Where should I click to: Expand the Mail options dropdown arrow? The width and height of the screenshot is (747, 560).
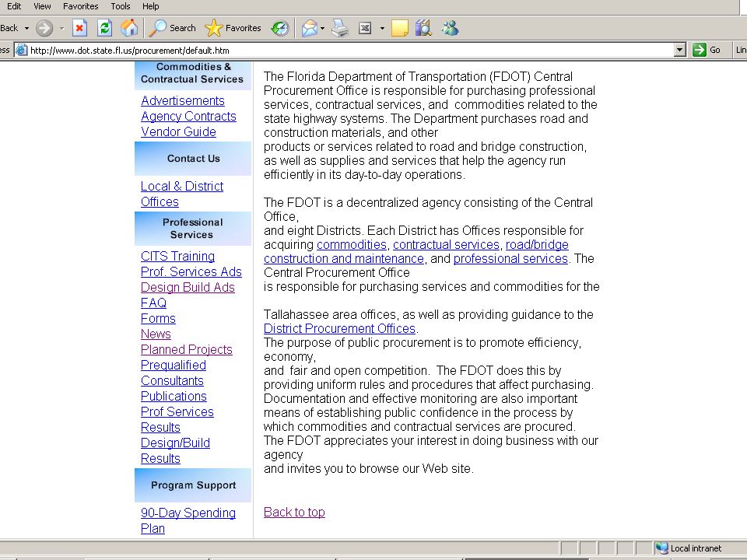tap(322, 28)
